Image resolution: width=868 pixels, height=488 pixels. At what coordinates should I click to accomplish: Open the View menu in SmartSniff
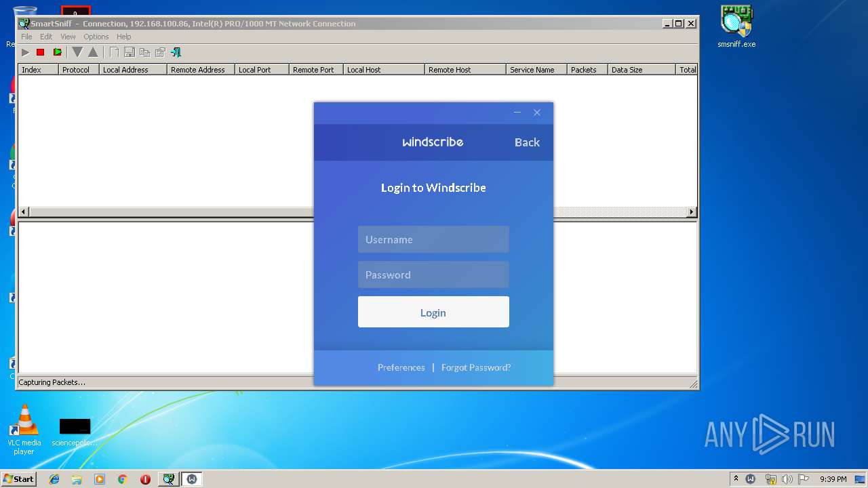pyautogui.click(x=68, y=37)
